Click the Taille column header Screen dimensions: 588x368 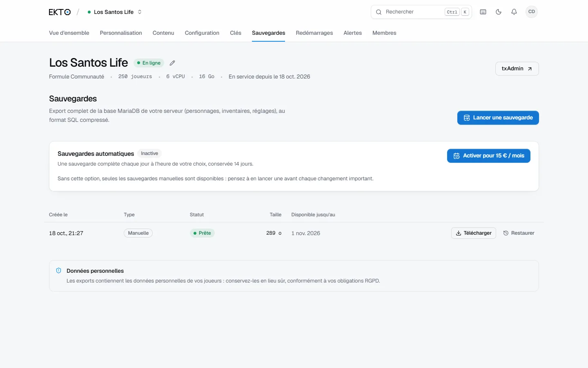(276, 215)
